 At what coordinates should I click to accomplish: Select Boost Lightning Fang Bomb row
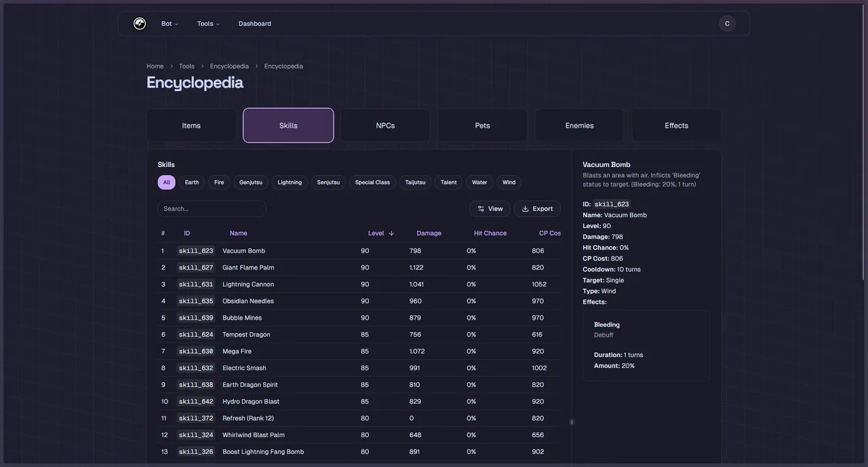[359, 452]
